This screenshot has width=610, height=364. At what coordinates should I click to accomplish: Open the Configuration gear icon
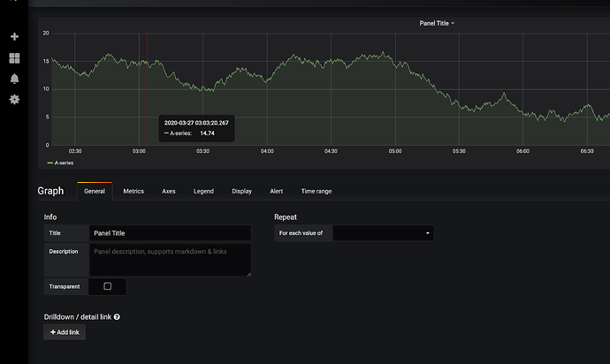(14, 100)
